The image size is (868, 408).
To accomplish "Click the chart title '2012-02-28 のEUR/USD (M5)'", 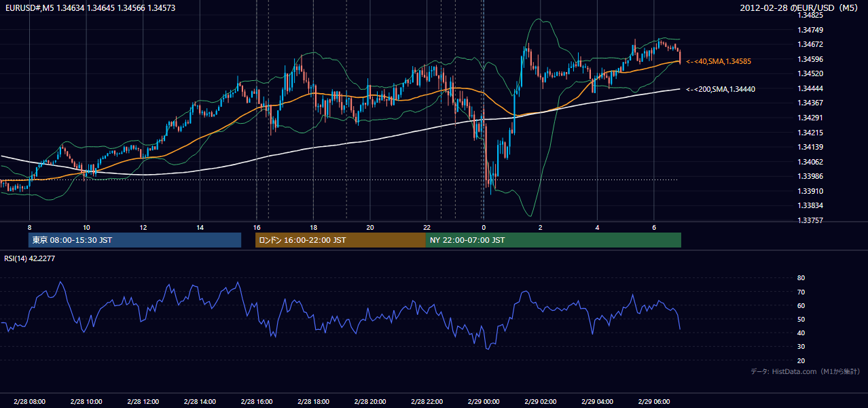I will coord(800,8).
